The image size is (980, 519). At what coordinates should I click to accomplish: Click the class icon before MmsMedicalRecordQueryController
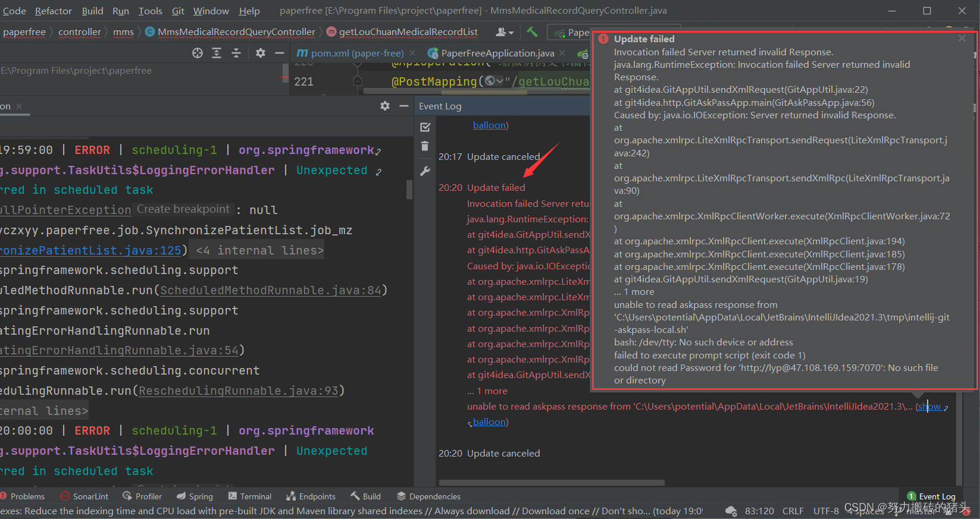150,32
